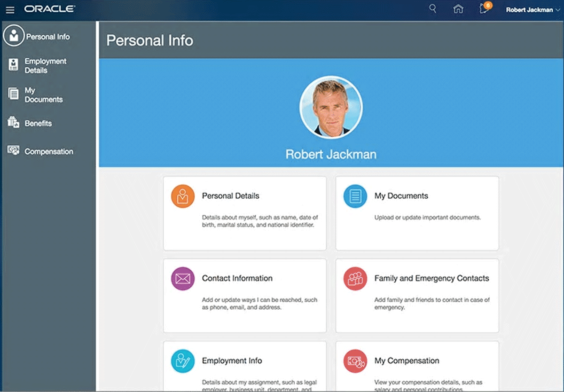The width and height of the screenshot is (564, 392).
Task: Click the red My Compensation icon
Action: (355, 361)
